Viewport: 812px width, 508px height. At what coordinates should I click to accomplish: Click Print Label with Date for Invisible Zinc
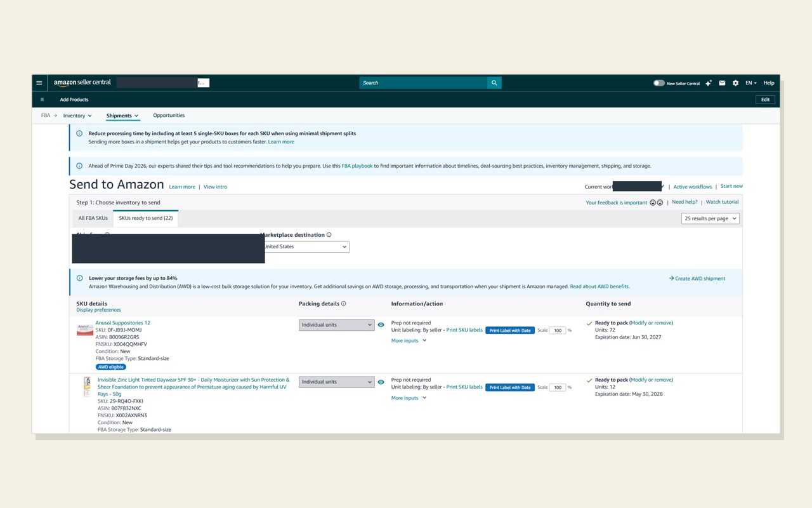click(x=510, y=387)
